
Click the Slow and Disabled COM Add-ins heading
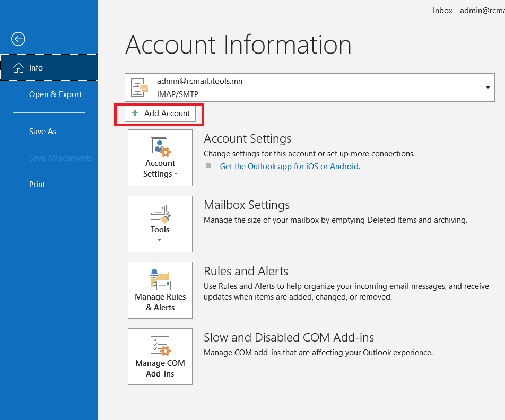tap(289, 337)
